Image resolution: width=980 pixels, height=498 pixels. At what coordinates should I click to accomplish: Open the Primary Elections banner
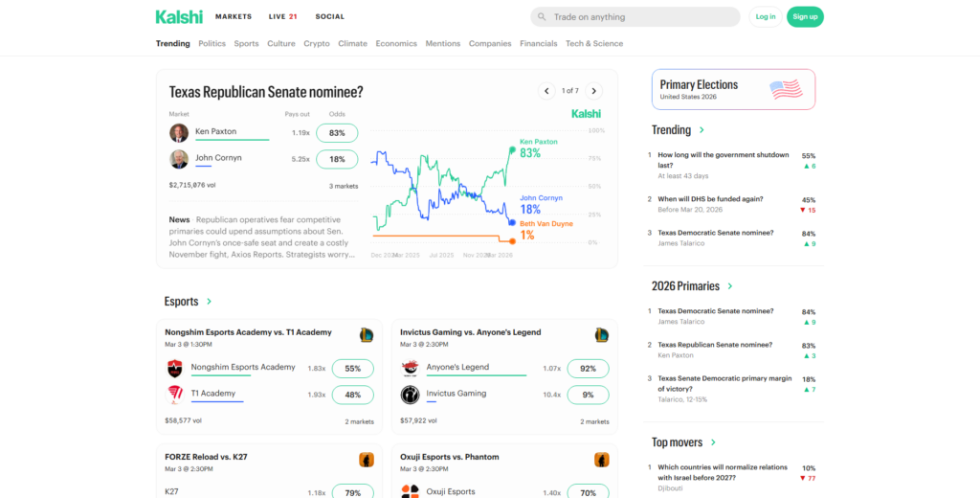[x=734, y=89]
